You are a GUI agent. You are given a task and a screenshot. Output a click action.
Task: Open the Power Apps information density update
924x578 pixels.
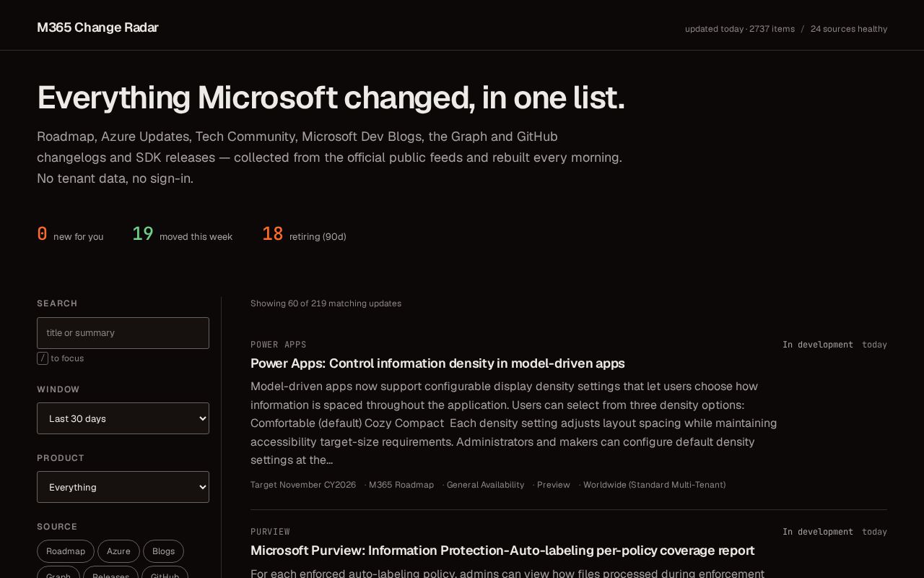(x=437, y=363)
